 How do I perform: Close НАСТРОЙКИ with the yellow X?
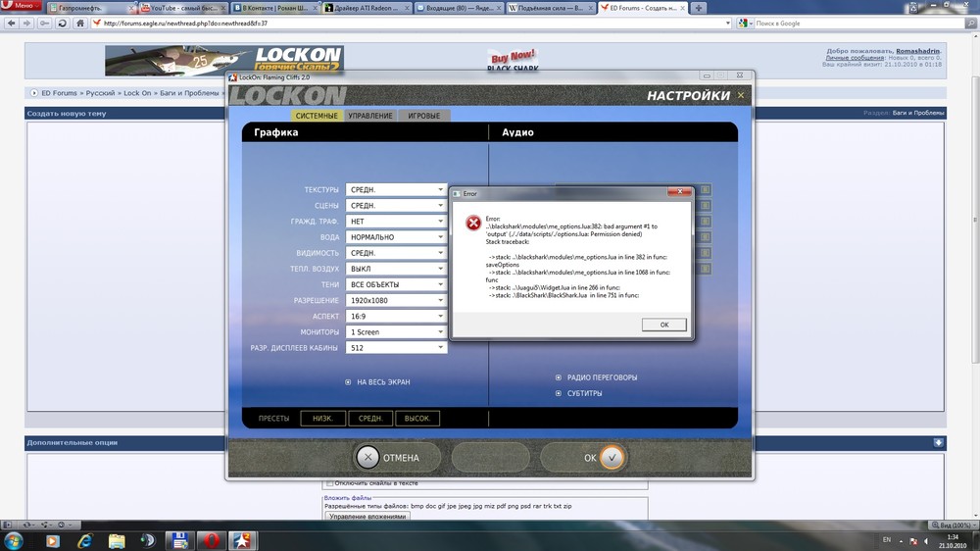pos(741,95)
